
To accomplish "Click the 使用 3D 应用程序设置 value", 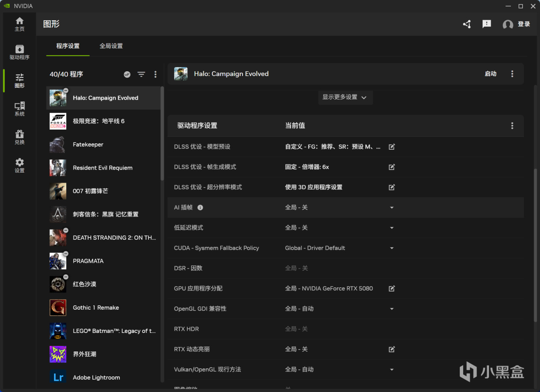I will (314, 187).
